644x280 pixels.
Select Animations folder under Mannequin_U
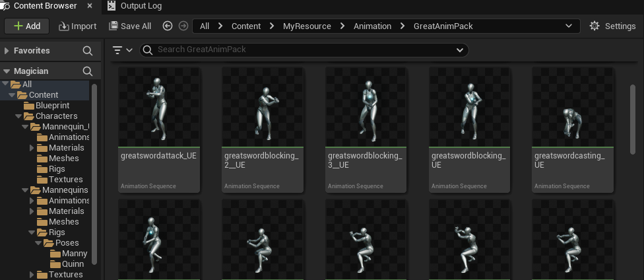coord(69,137)
